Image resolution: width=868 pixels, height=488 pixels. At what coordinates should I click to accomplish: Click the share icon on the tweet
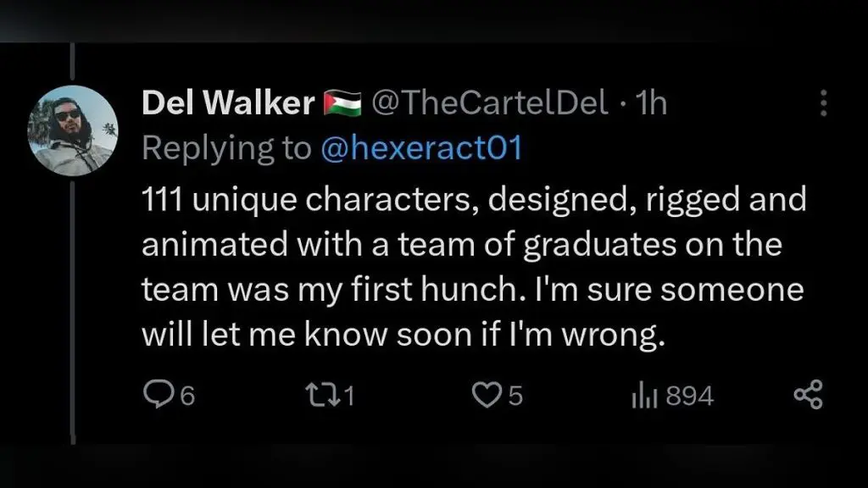tap(807, 396)
